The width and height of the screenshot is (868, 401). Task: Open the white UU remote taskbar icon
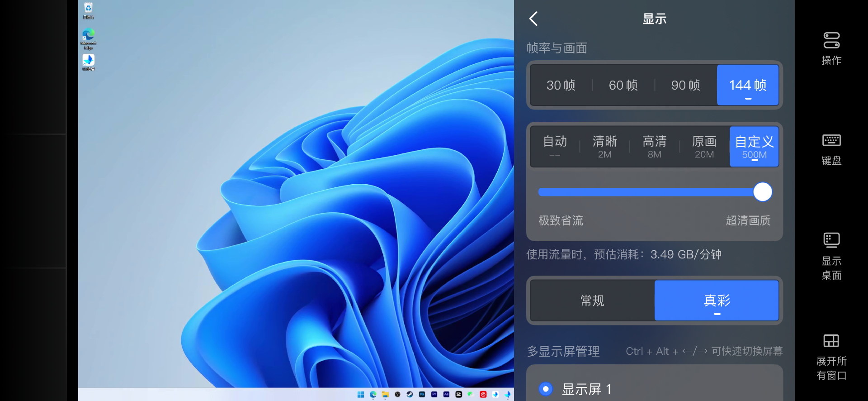point(495,394)
